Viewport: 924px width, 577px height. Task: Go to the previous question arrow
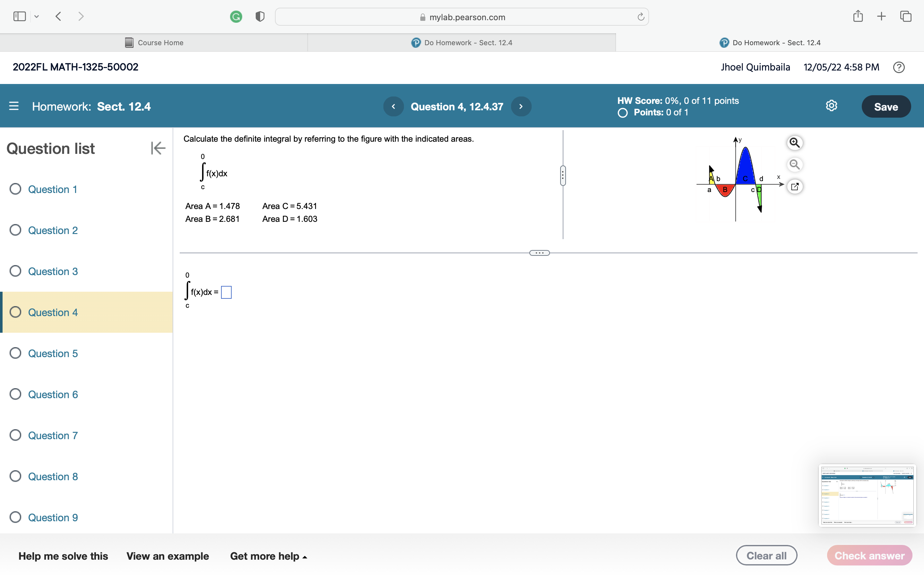tap(393, 106)
